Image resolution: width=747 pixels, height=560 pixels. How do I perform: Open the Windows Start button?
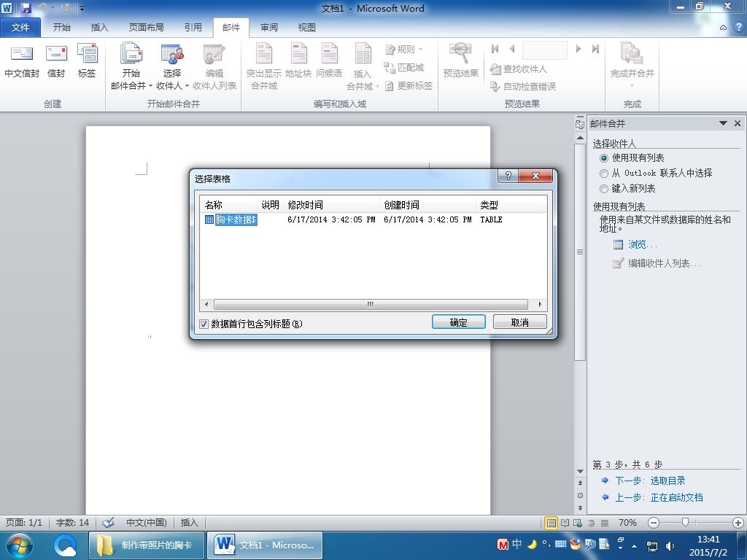[x=19, y=545]
